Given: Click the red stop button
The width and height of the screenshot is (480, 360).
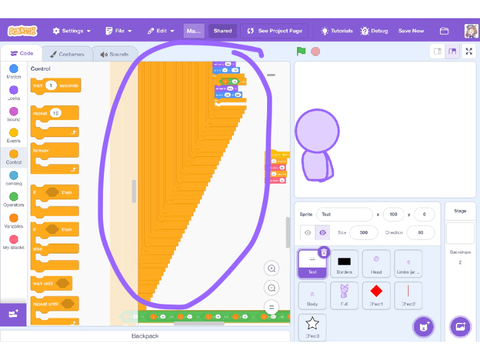Looking at the screenshot, I should tap(315, 51).
